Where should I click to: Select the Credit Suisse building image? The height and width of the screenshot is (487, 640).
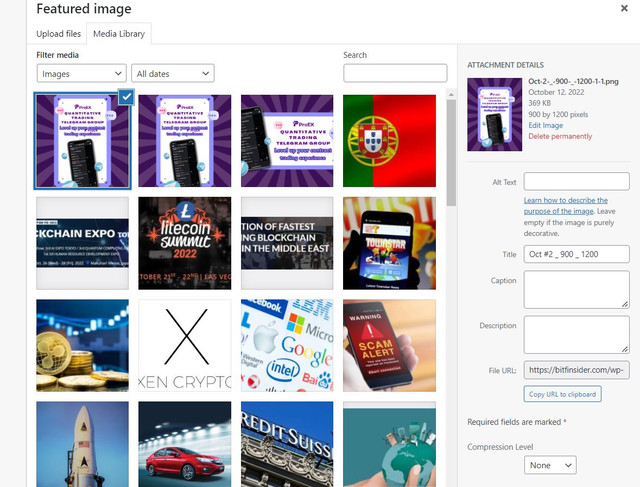(x=287, y=444)
